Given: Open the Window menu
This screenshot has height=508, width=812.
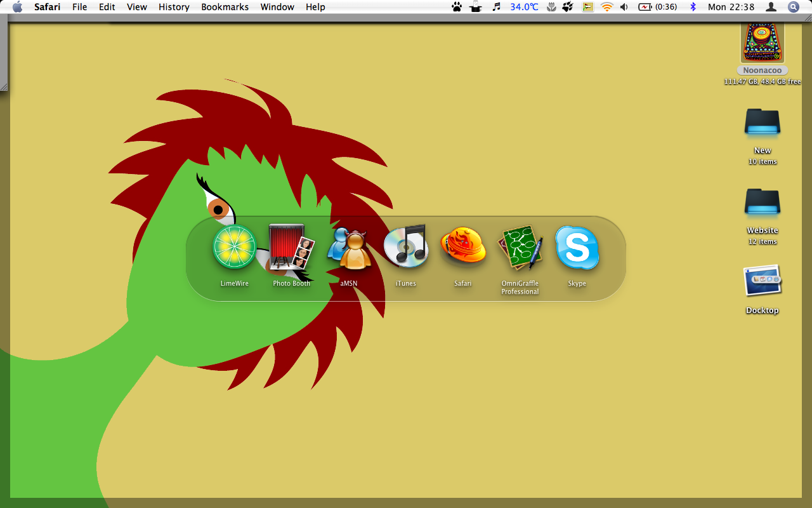Looking at the screenshot, I should (x=277, y=7).
